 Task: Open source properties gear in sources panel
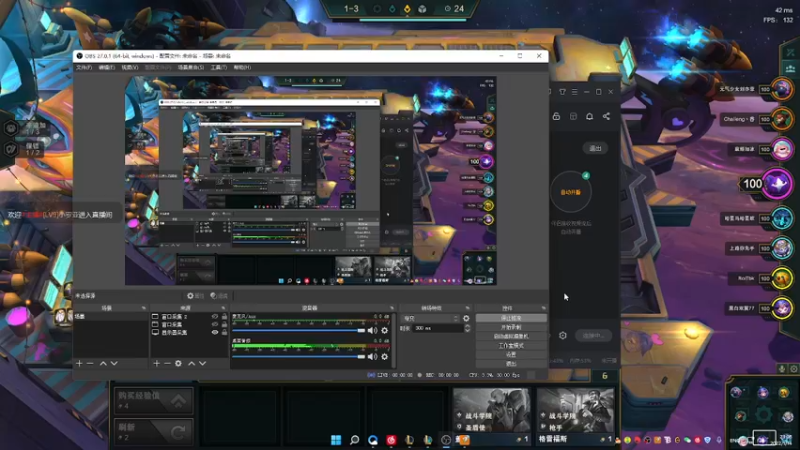178,363
